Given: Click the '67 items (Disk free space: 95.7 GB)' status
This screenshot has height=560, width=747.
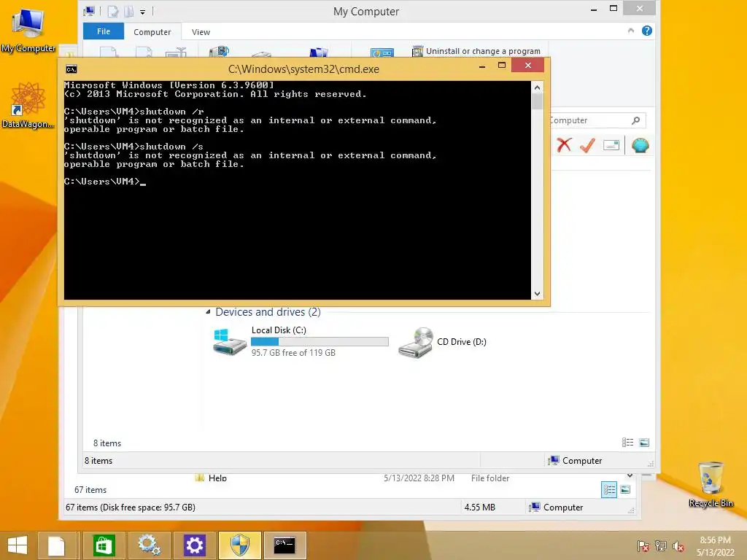Looking at the screenshot, I should click(x=131, y=507).
